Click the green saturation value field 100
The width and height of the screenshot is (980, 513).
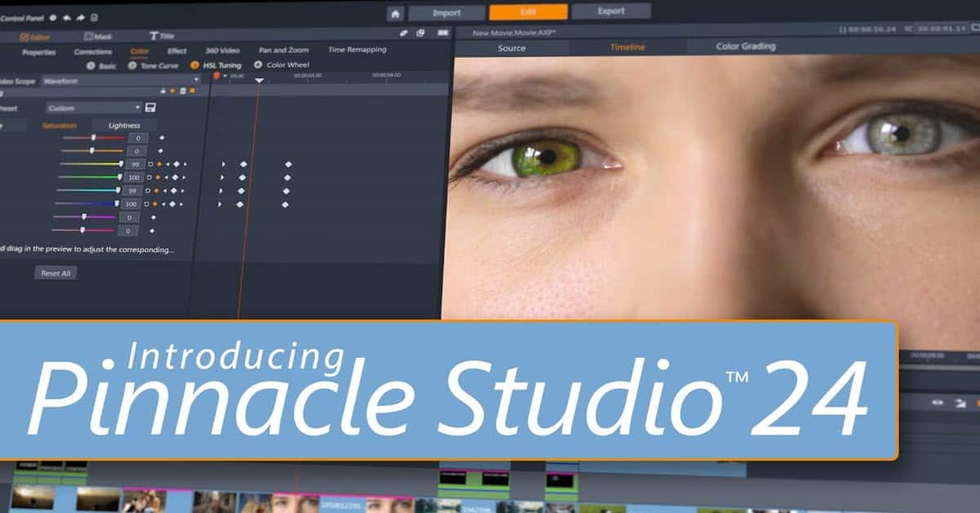pyautogui.click(x=133, y=177)
